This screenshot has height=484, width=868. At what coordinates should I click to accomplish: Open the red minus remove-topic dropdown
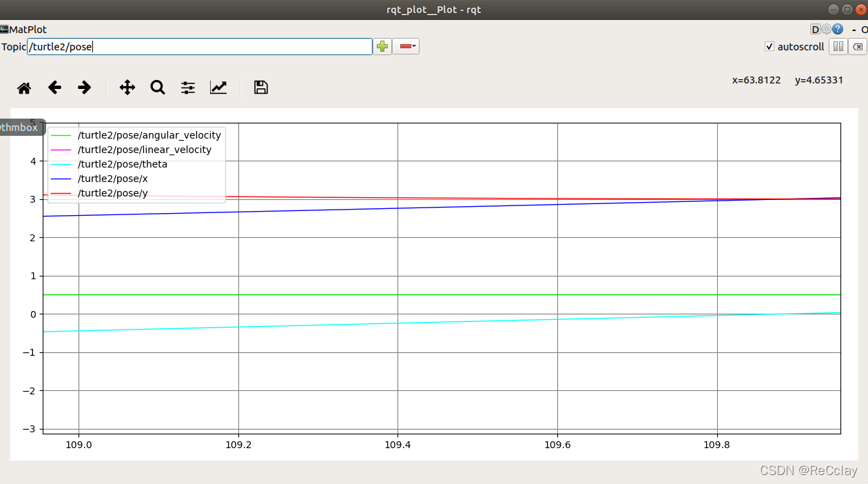406,46
